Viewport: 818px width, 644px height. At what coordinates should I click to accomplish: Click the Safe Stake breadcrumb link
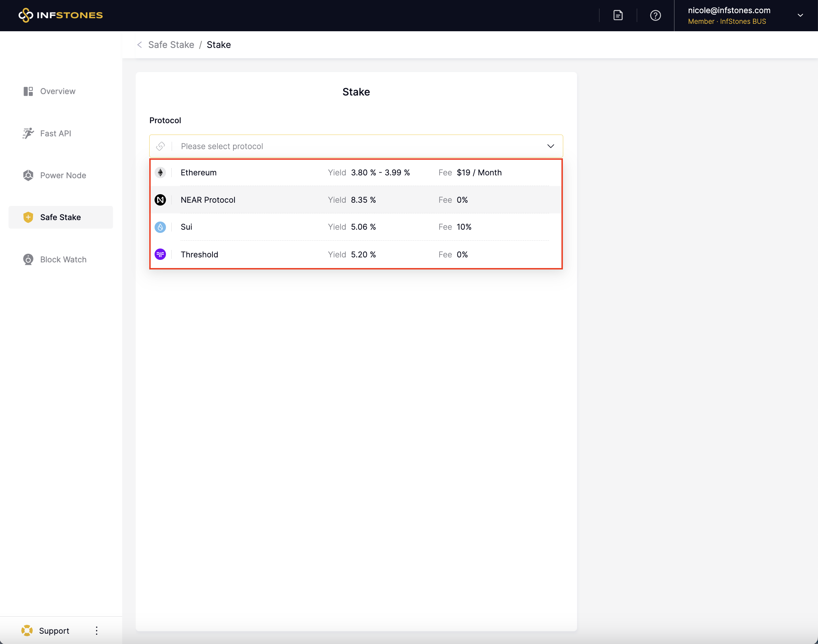click(x=171, y=45)
